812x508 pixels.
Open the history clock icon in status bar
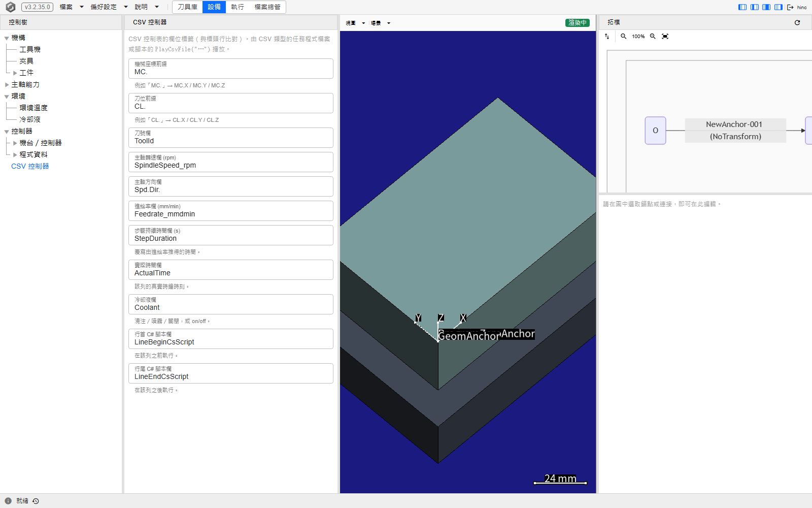(x=36, y=501)
